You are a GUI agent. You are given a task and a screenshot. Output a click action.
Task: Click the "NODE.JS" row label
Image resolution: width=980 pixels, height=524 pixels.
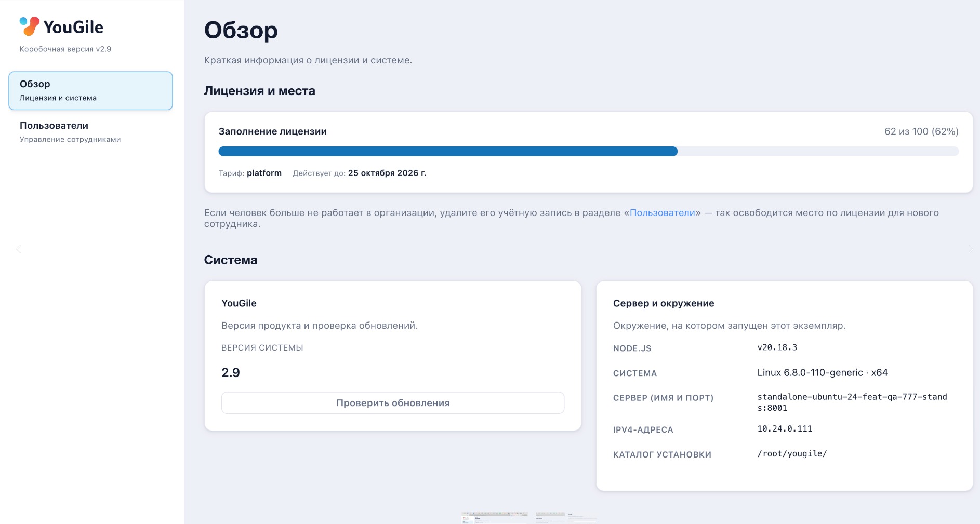coord(632,348)
